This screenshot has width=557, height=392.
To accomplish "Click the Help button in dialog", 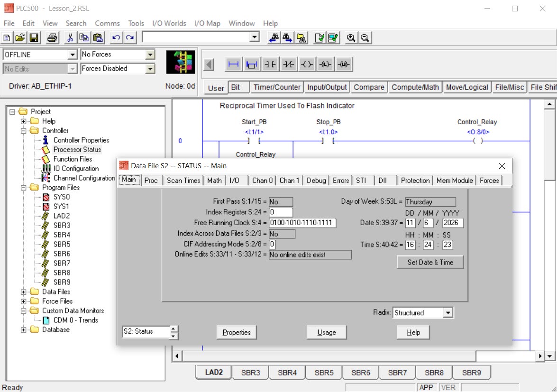I will pos(413,333).
